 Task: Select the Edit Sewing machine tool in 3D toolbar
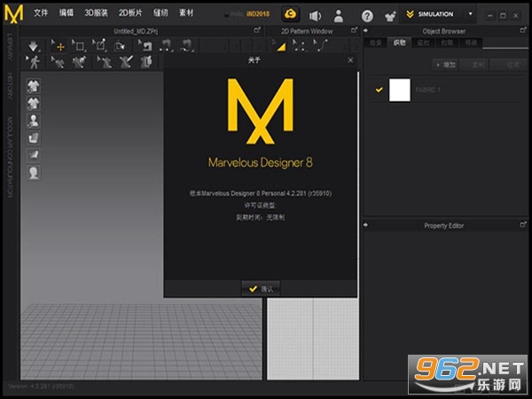point(145,45)
